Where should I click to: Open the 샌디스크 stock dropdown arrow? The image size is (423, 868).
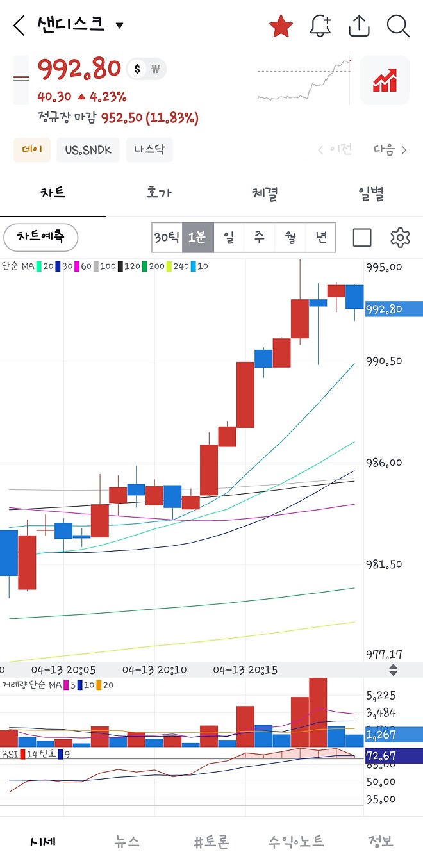tap(119, 26)
